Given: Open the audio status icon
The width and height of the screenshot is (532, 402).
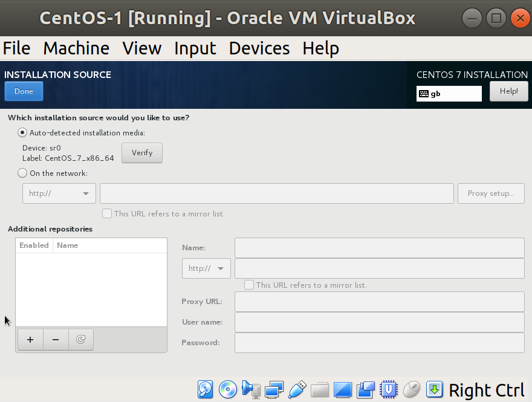Looking at the screenshot, I should 251,389.
